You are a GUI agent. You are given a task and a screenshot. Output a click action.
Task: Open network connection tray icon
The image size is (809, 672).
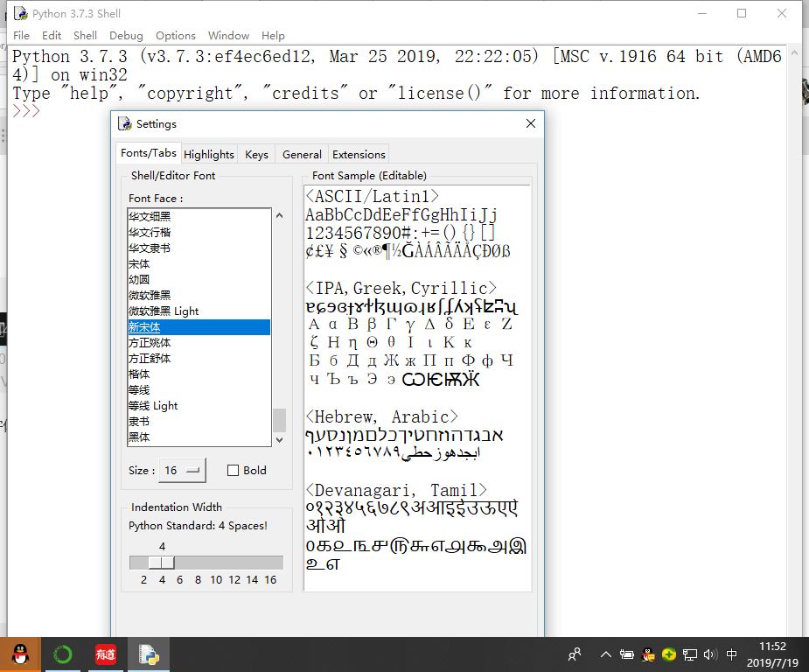click(690, 654)
